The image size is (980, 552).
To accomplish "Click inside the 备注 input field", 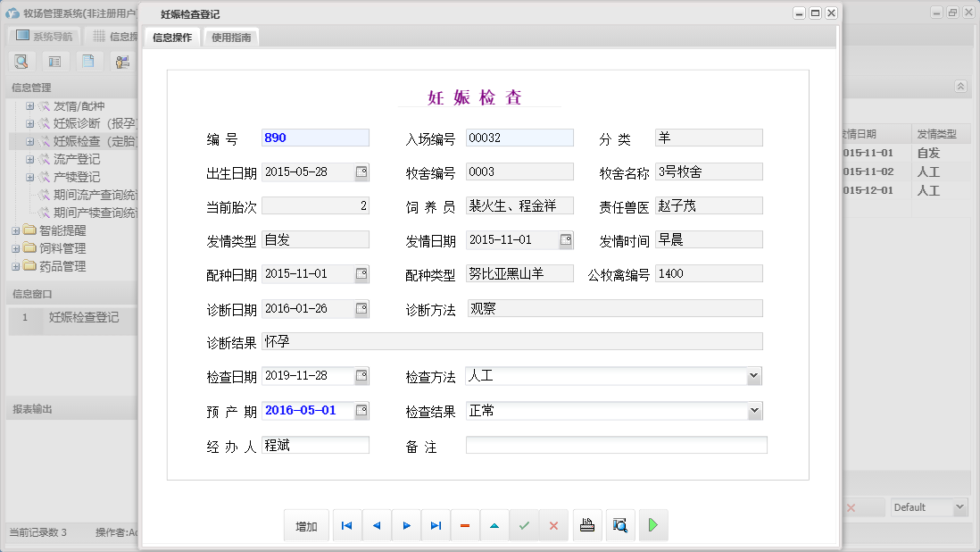I will click(616, 444).
